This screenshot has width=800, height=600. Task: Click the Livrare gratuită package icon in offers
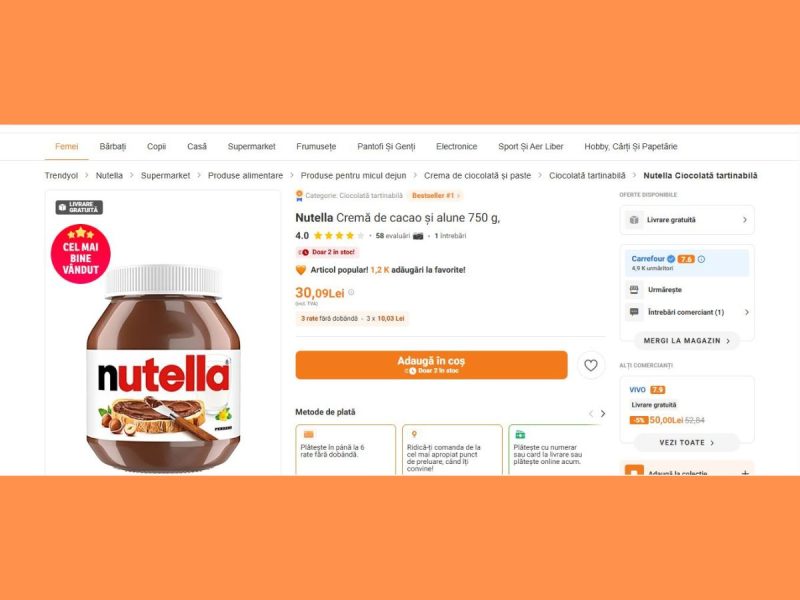pyautogui.click(x=634, y=220)
